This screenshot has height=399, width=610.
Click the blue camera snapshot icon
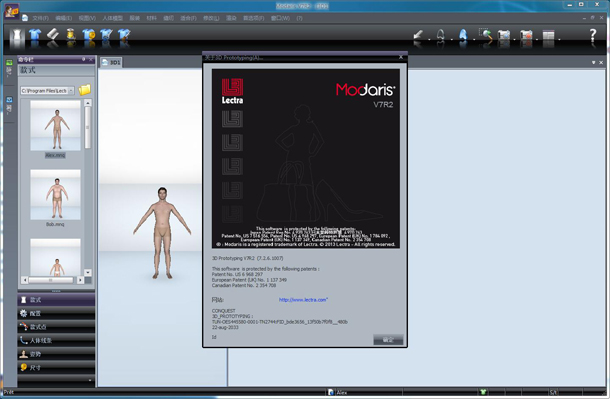(504, 36)
